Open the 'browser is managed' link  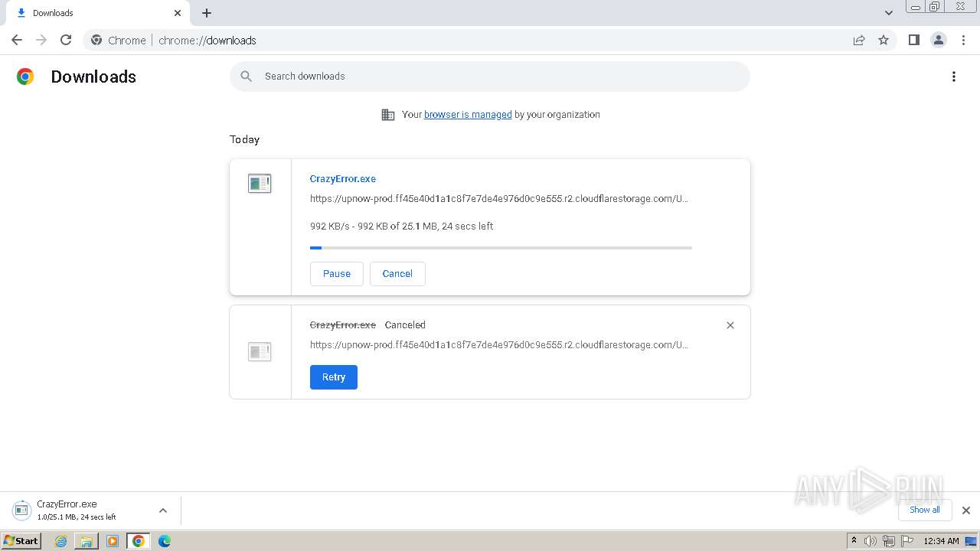[x=468, y=115]
